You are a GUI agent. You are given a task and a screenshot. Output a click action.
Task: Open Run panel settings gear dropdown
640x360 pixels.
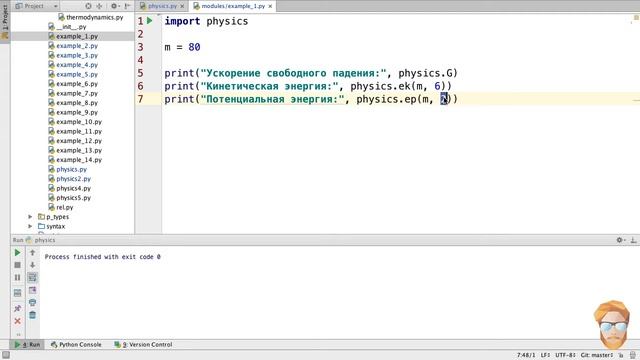pyautogui.click(x=621, y=240)
